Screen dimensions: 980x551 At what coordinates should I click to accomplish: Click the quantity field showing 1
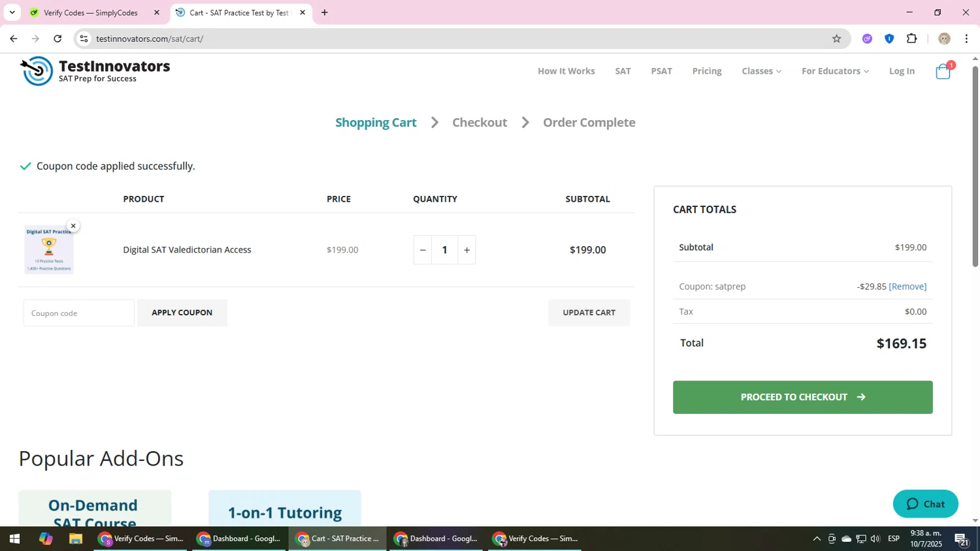coord(445,250)
